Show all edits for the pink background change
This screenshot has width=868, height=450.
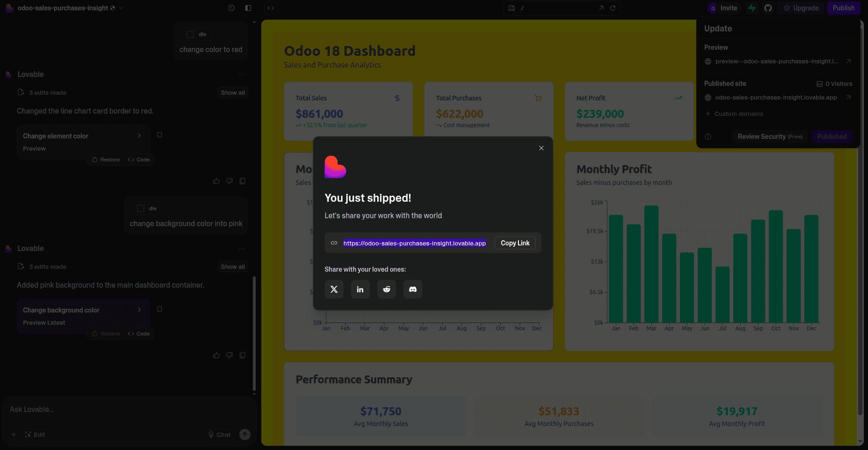click(x=233, y=267)
